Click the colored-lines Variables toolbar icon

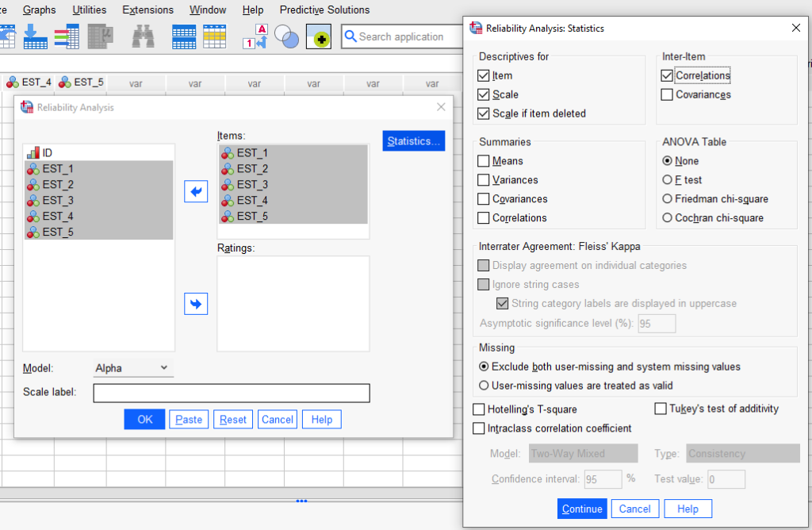click(x=67, y=36)
